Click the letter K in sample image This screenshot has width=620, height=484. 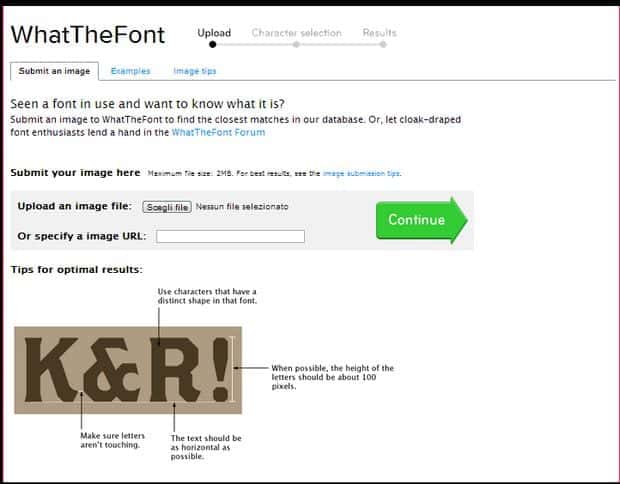point(51,370)
